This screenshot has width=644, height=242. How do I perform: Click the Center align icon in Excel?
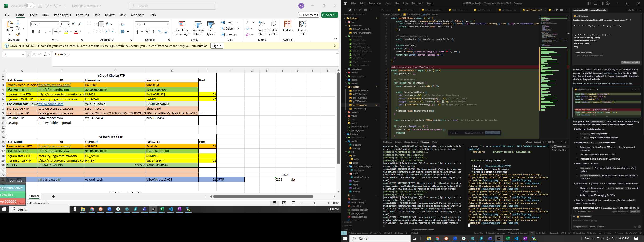pos(95,32)
